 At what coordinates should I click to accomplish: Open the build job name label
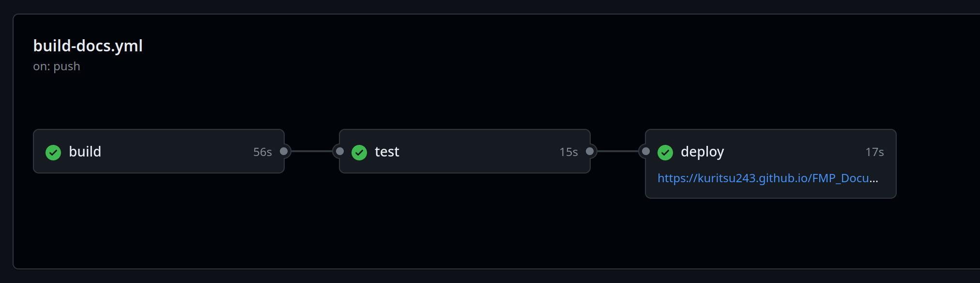click(x=85, y=152)
